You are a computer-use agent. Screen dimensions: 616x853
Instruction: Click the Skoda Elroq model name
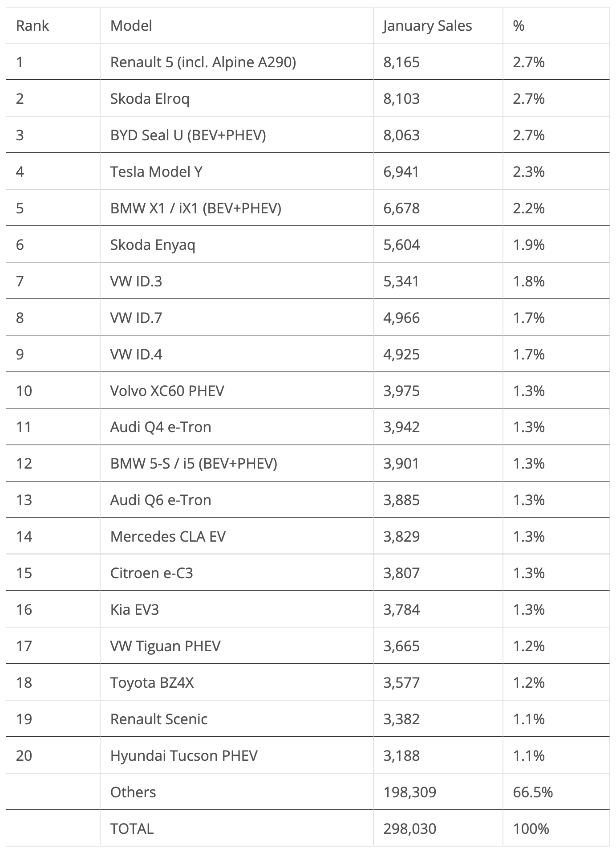[150, 98]
